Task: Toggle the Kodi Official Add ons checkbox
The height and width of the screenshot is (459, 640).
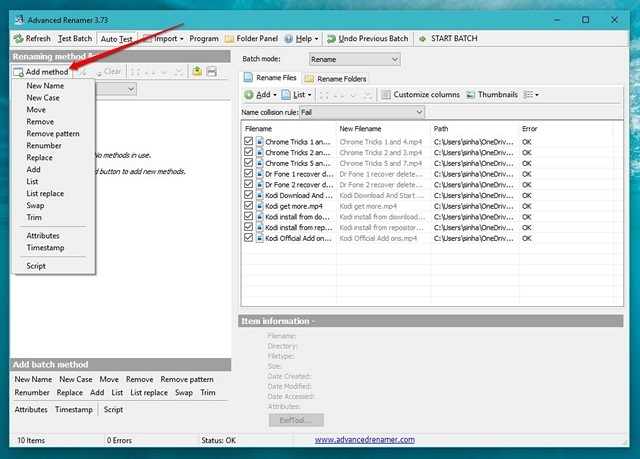Action: click(249, 237)
